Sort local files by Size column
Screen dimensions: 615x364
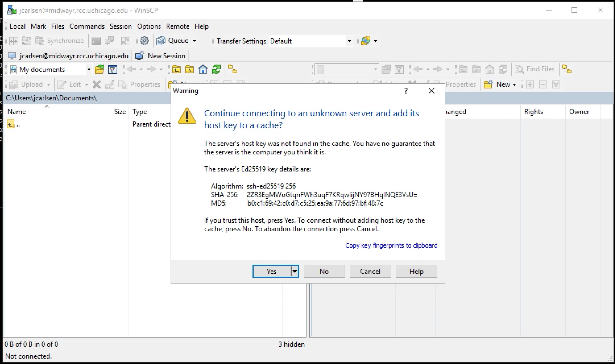[x=109, y=112]
